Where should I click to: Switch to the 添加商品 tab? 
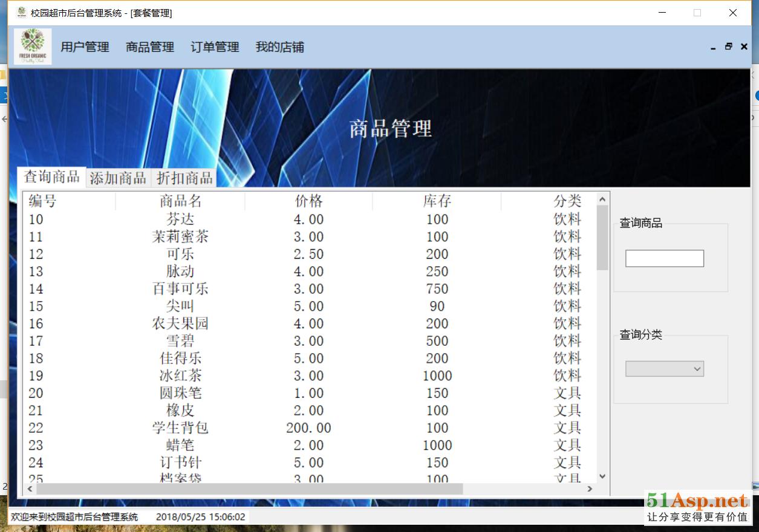pos(118,178)
